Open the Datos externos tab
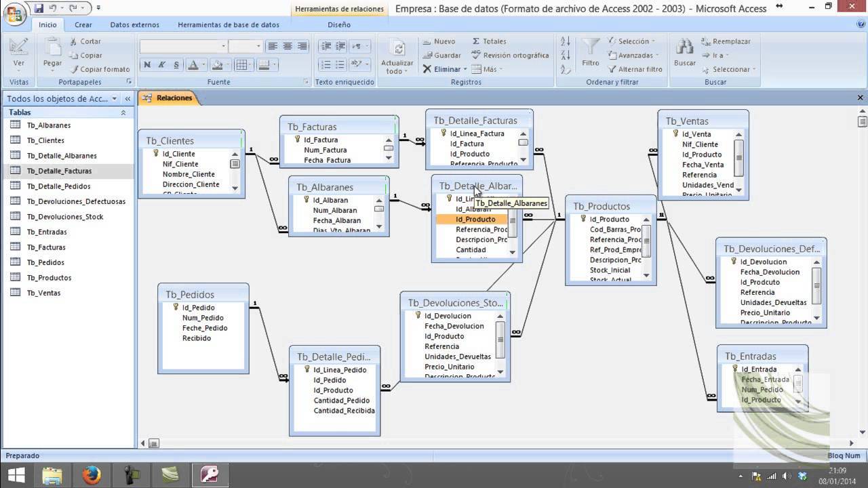868x488 pixels. (134, 25)
